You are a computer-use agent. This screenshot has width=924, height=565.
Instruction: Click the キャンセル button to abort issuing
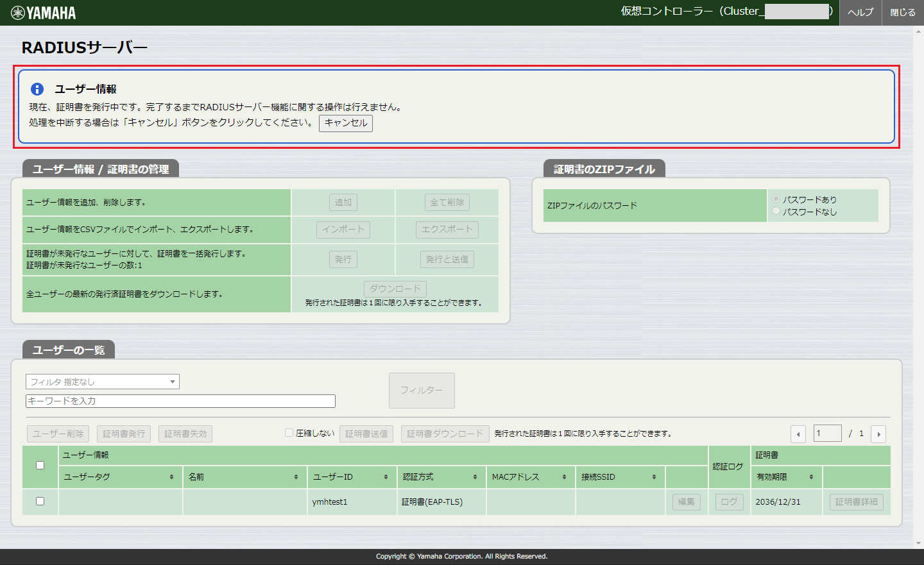(345, 124)
